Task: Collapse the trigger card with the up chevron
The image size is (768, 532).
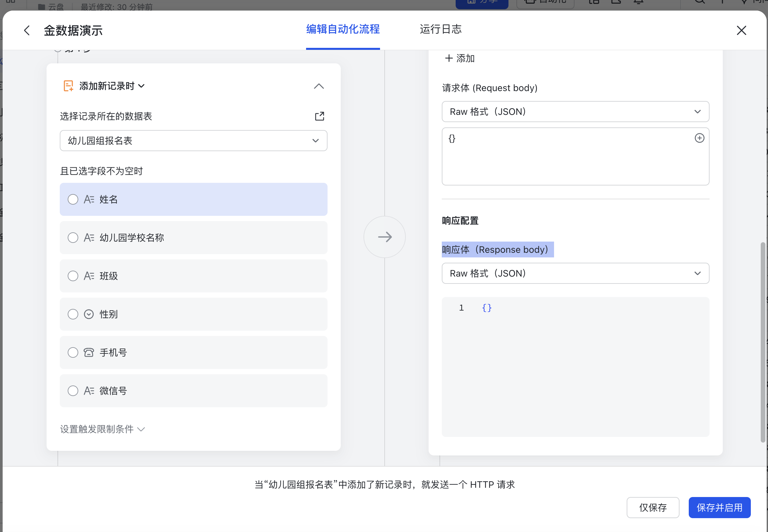Action: 319,86
